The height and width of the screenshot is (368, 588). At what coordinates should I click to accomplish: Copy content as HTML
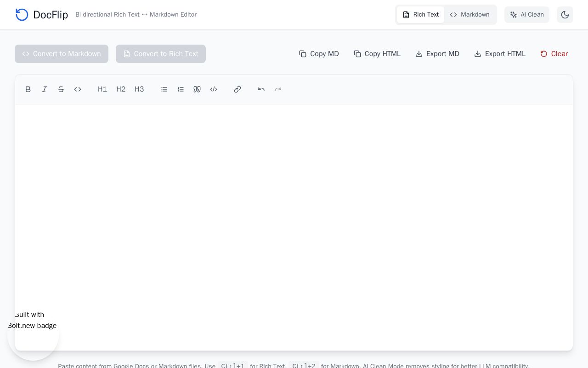(377, 54)
